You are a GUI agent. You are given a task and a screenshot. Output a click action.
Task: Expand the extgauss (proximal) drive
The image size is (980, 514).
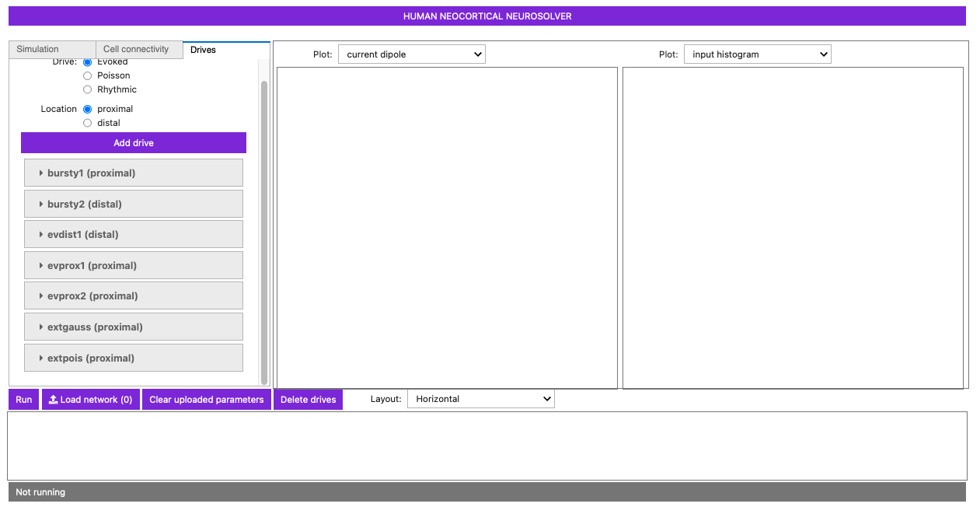coord(134,327)
